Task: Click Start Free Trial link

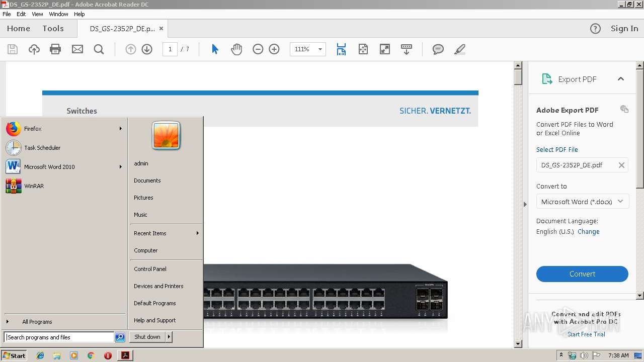Action: [x=586, y=334]
